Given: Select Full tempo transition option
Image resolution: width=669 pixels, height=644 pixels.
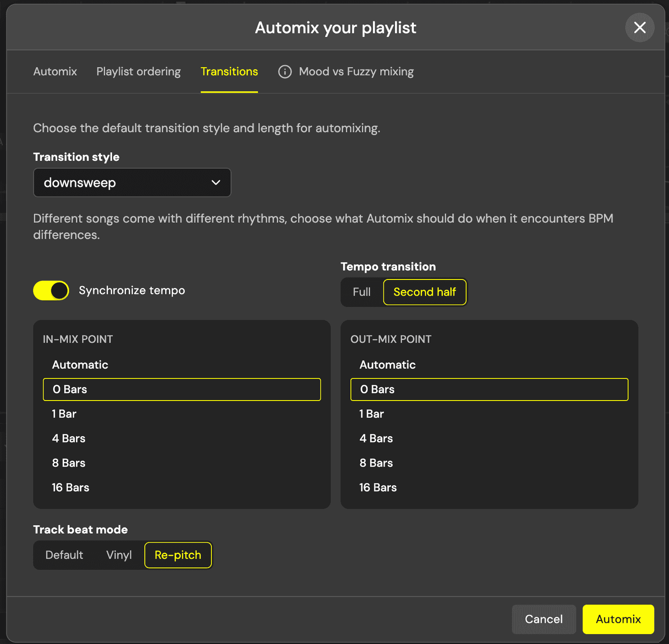Looking at the screenshot, I should coord(361,292).
